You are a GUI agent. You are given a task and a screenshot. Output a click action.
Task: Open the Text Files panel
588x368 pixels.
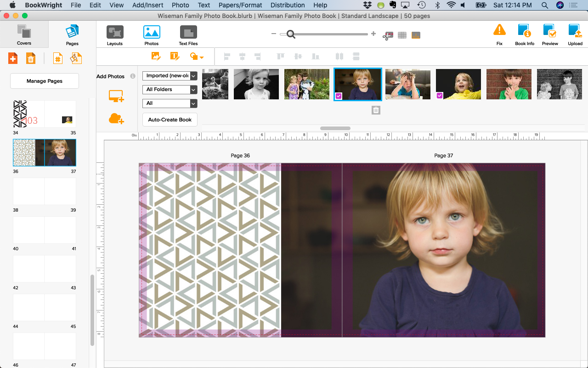[x=188, y=35]
